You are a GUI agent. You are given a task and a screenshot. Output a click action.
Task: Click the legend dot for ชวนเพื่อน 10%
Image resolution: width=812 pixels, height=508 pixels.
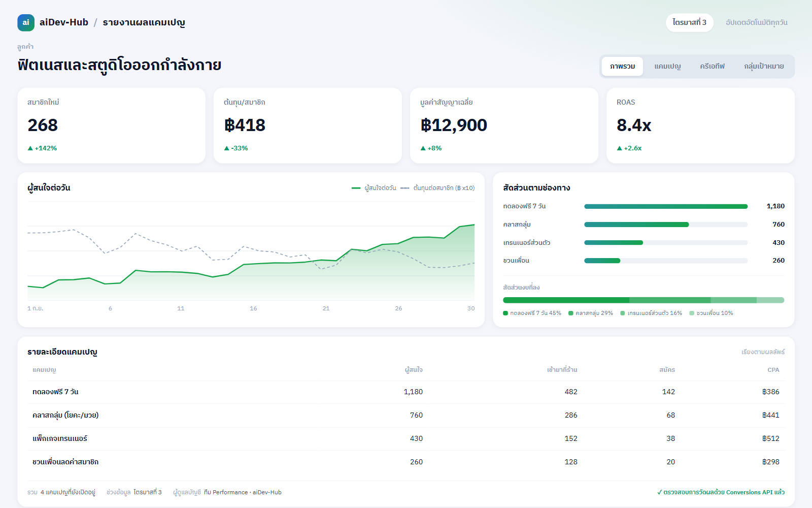coord(692,313)
